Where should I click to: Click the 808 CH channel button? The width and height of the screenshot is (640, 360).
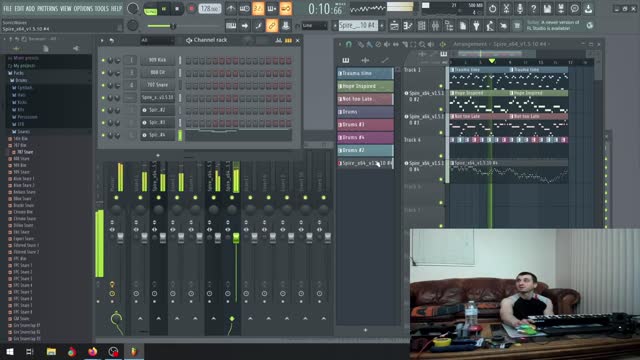[x=157, y=73]
